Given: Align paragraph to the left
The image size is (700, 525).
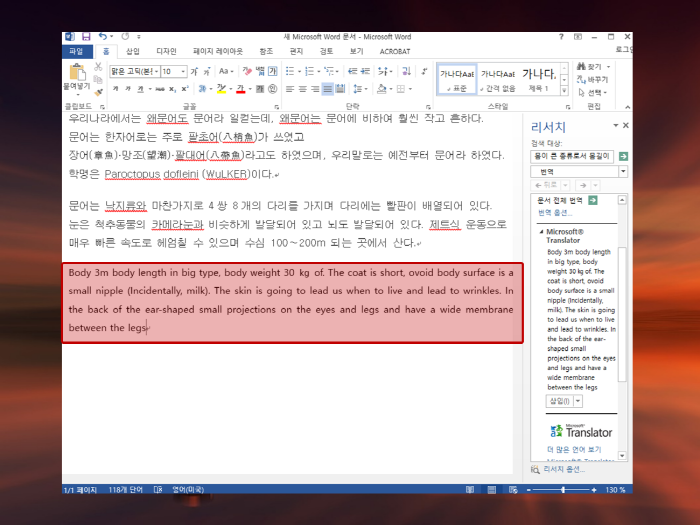Looking at the screenshot, I should 290,89.
